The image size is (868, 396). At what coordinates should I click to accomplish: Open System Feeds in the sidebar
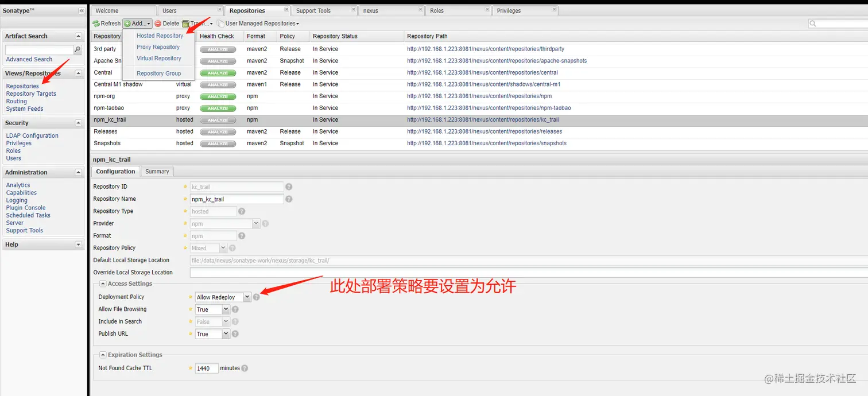[x=25, y=108]
